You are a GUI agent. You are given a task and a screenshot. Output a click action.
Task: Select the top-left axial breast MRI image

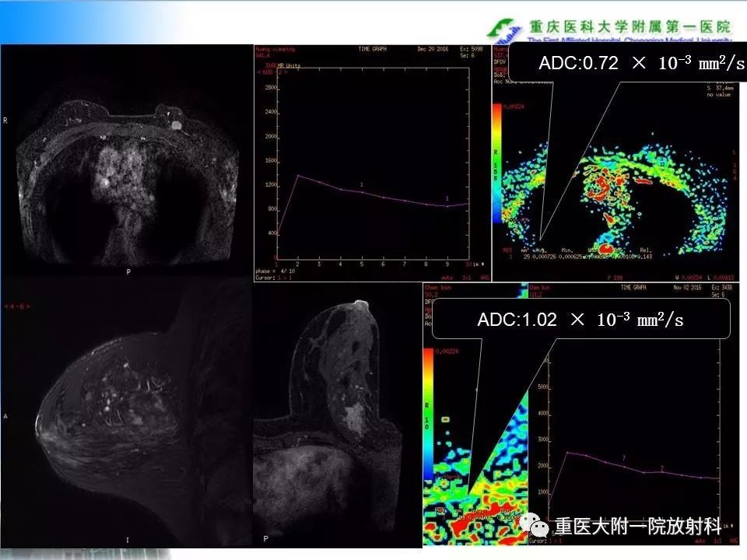coord(127,160)
